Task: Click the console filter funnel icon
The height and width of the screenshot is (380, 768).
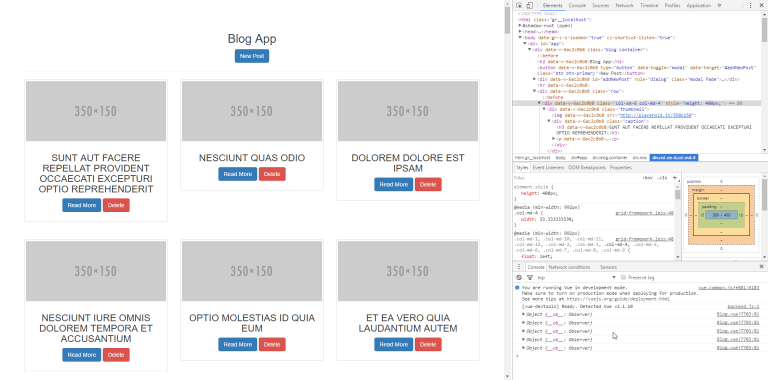Action: tap(529, 277)
